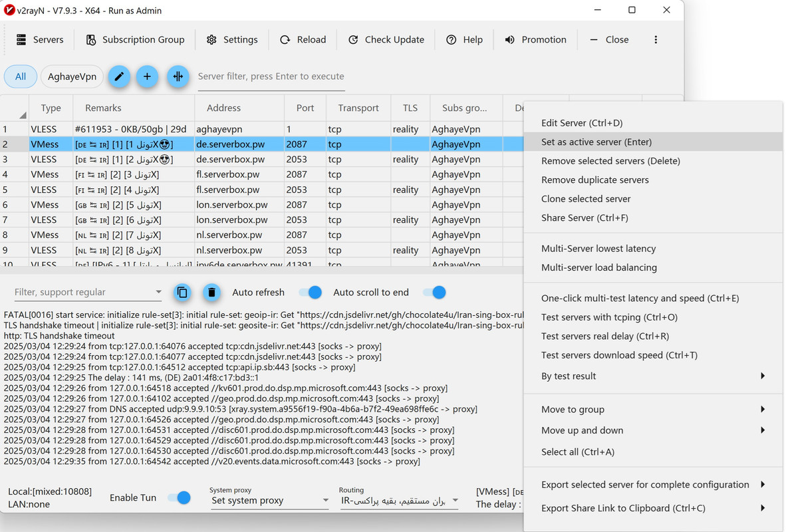
Task: Click the Help question mark icon
Action: pyautogui.click(x=451, y=40)
